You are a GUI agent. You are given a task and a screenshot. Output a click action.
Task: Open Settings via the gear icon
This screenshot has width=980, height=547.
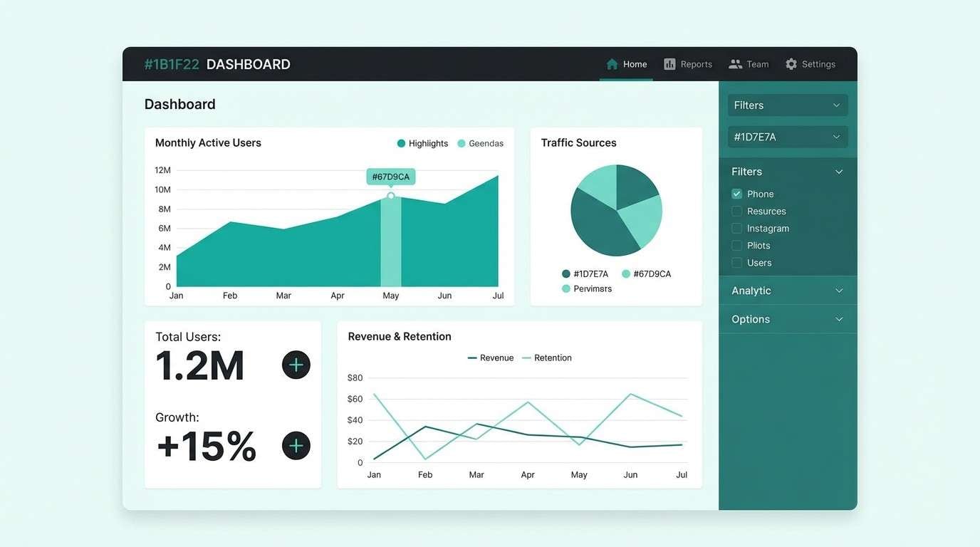tap(791, 63)
